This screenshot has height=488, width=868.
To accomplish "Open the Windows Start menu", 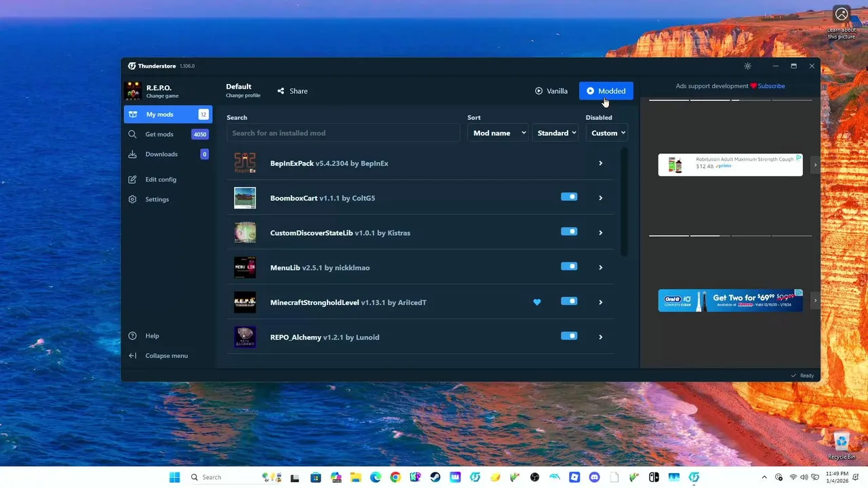I will pyautogui.click(x=174, y=477).
